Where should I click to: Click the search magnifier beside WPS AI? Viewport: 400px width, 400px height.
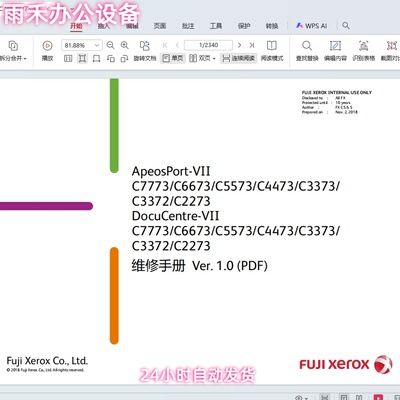coord(346,26)
